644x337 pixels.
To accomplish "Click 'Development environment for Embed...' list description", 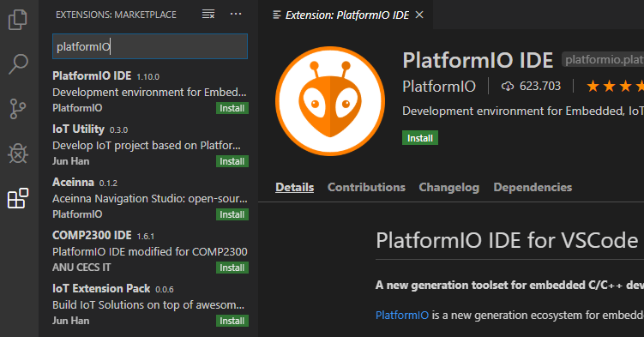I will 149,93.
